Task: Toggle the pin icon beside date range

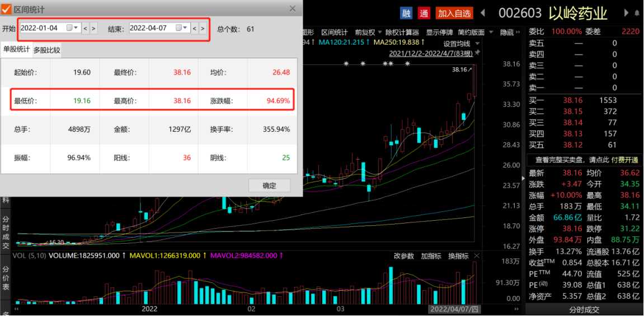Action: (477, 53)
